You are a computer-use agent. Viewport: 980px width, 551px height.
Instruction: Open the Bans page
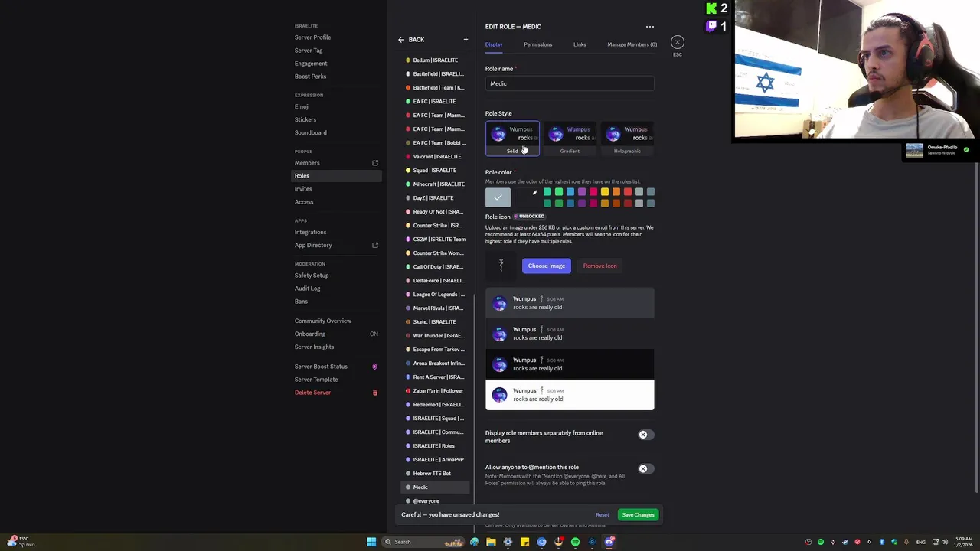[x=301, y=302]
